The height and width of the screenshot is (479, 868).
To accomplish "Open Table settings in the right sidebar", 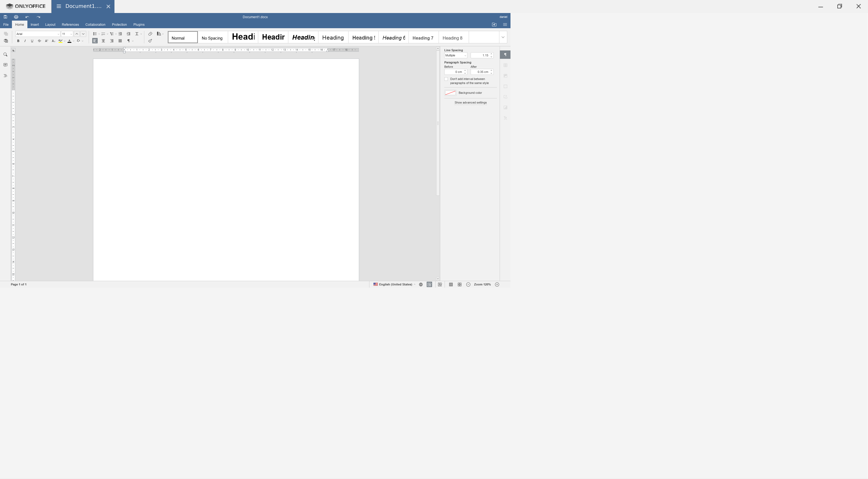I will (505, 65).
